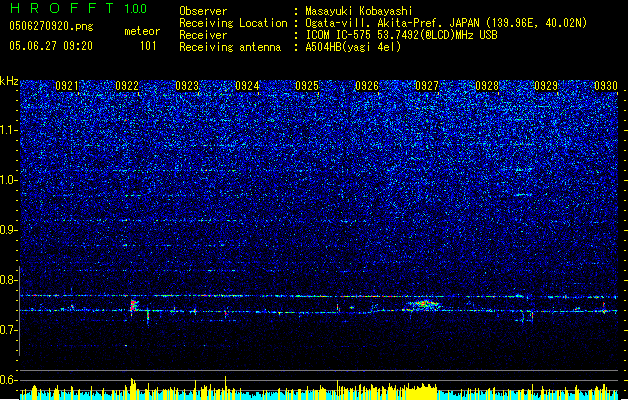Screen dimensions: 629x400
Task: Click the HROFFT 1.0.0 title text
Action: 79,8
